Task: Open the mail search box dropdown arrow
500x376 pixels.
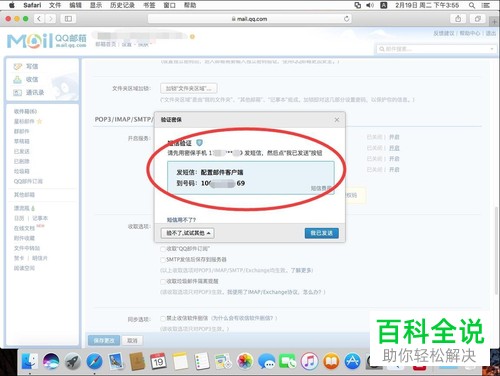Action: (492, 49)
